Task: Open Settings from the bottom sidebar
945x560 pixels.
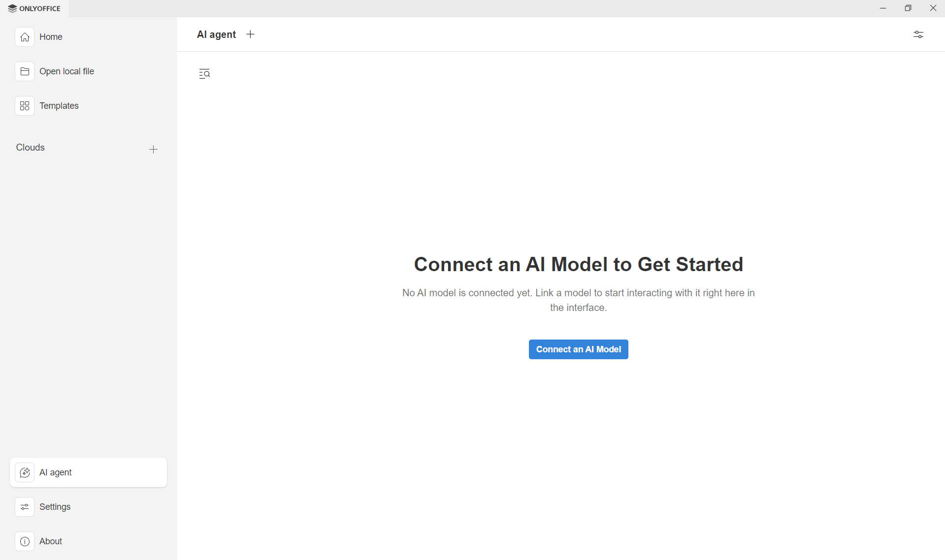Action: pyautogui.click(x=55, y=507)
